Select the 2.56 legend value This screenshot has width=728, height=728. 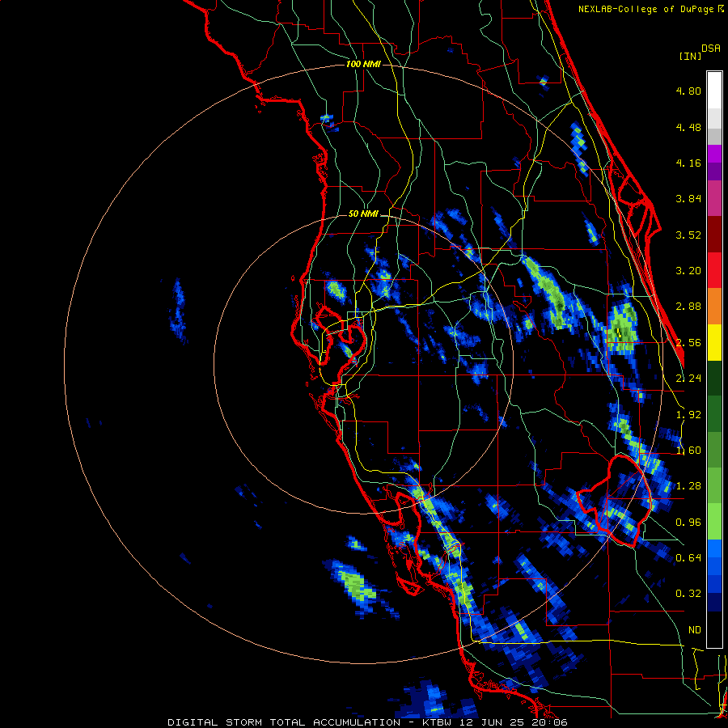688,343
